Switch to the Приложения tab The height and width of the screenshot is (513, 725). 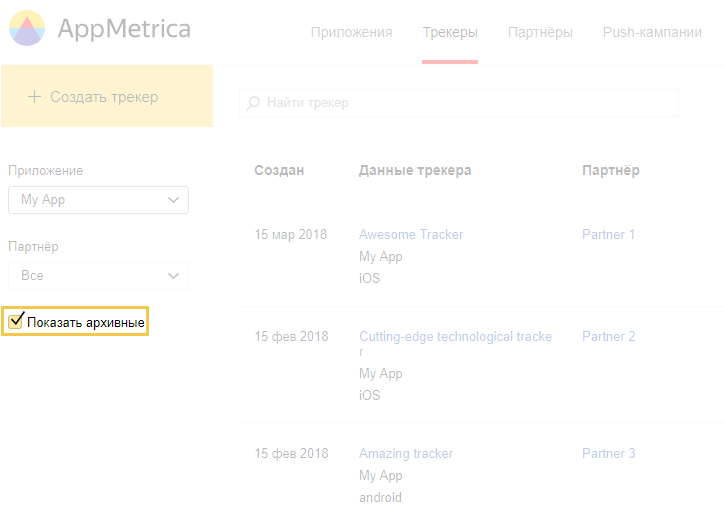pos(351,32)
